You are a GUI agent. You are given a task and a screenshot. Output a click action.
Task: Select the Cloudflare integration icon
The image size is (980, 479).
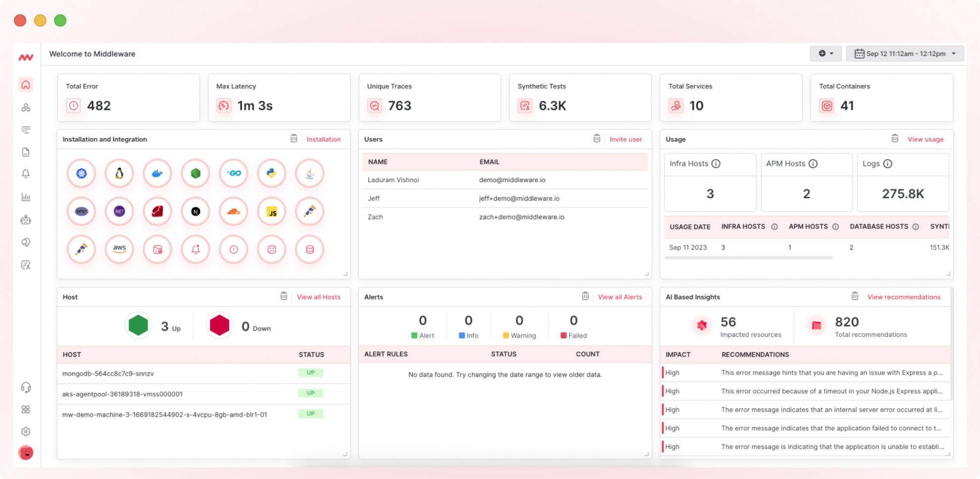click(233, 211)
